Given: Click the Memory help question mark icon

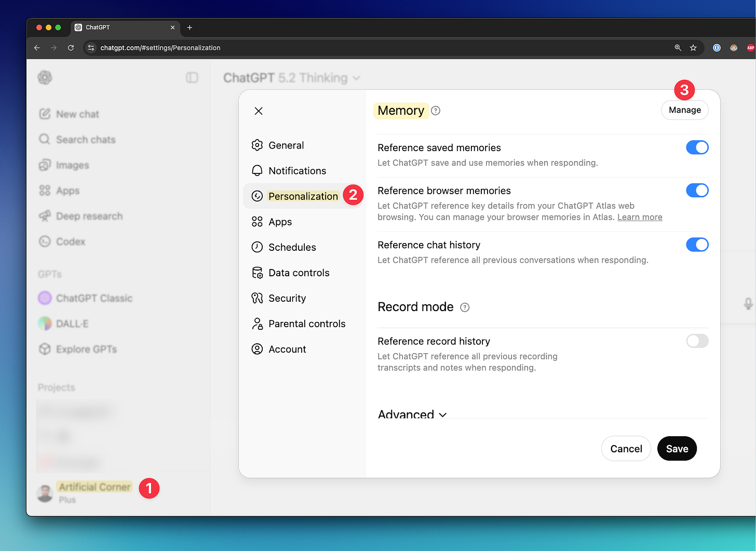Looking at the screenshot, I should (x=436, y=111).
